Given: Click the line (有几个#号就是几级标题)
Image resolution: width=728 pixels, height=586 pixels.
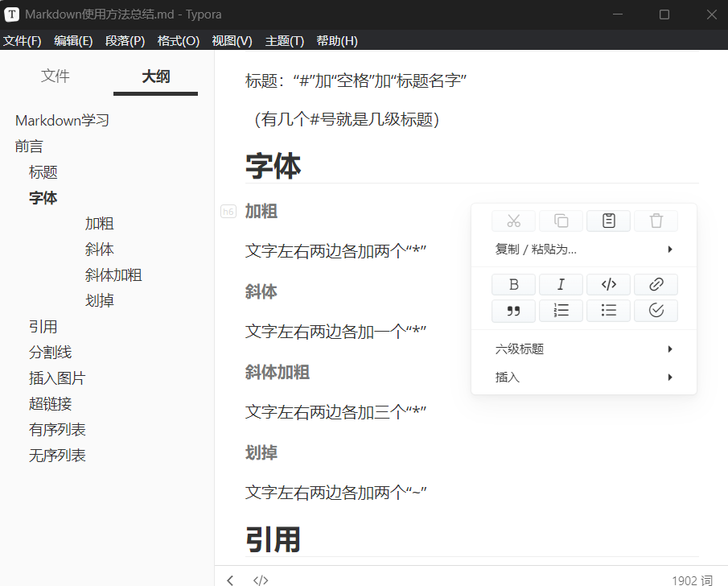Looking at the screenshot, I should click(x=346, y=119).
